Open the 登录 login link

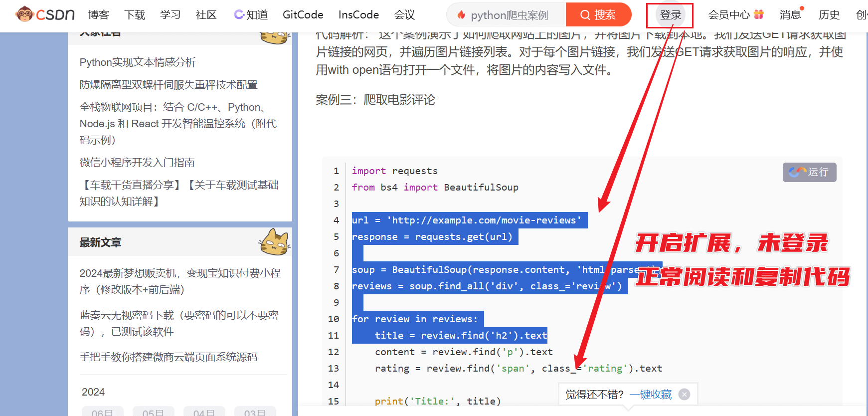[x=670, y=15]
